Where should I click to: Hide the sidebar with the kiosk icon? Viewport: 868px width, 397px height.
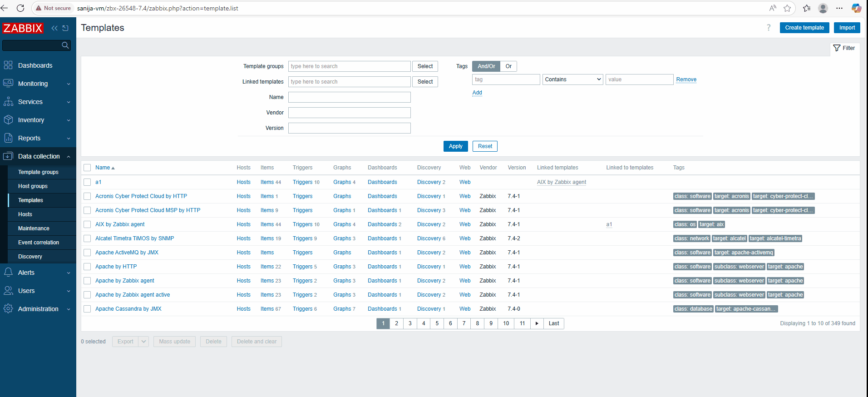(x=65, y=28)
